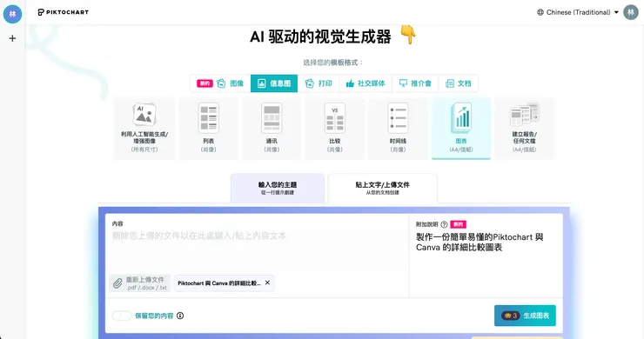Select the 打印 format tab
644x339 pixels.
coord(319,83)
